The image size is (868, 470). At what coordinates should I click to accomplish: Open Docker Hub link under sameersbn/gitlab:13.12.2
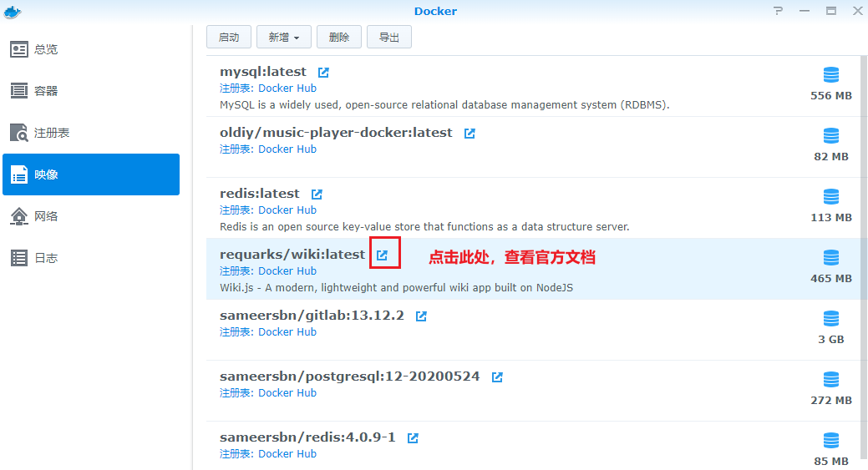click(287, 331)
